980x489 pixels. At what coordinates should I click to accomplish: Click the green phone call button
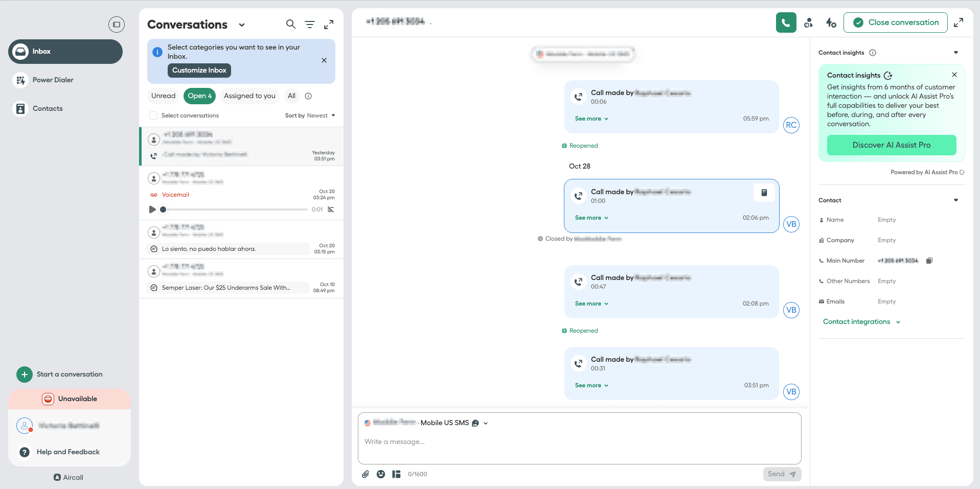786,22
